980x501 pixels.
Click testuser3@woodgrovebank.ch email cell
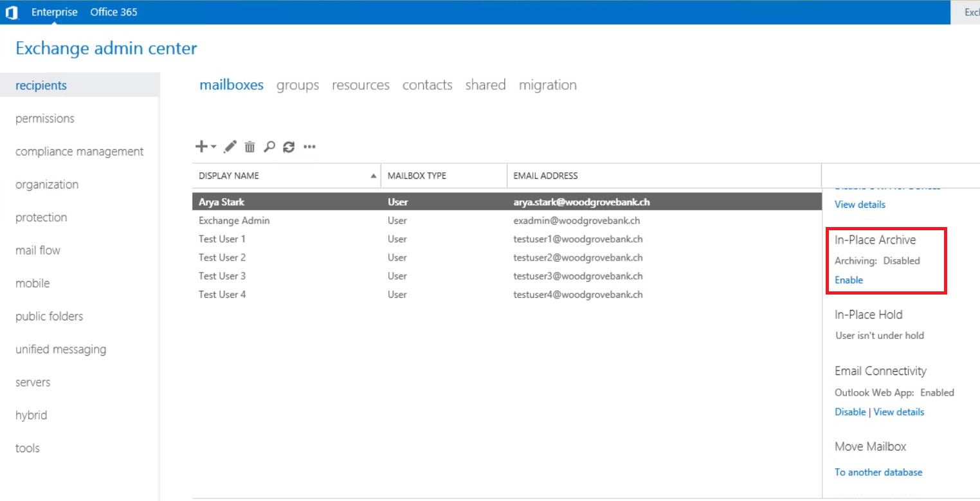578,276
